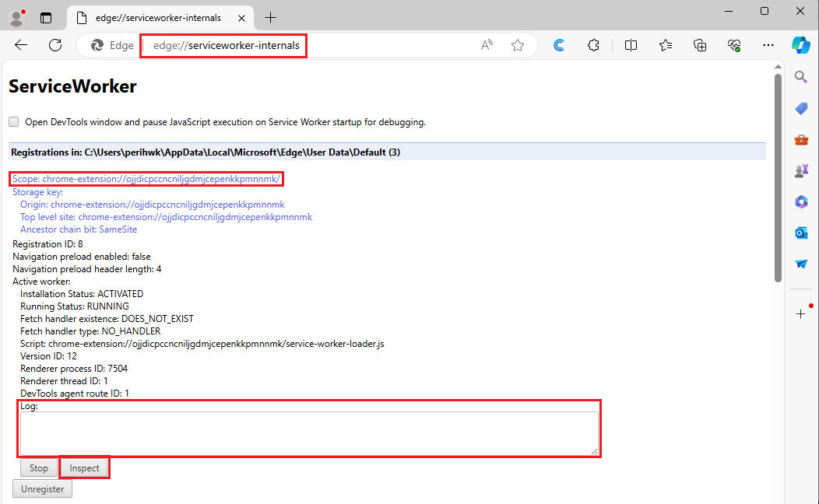Screen dimensions: 819x504
Task: Open the Copilot icon
Action: pyautogui.click(x=801, y=45)
